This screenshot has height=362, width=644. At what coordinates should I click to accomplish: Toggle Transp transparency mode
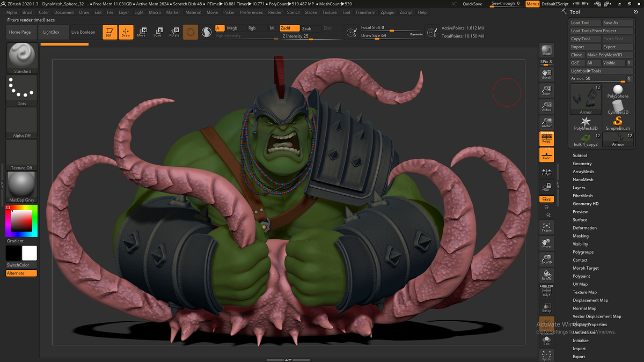546,307
